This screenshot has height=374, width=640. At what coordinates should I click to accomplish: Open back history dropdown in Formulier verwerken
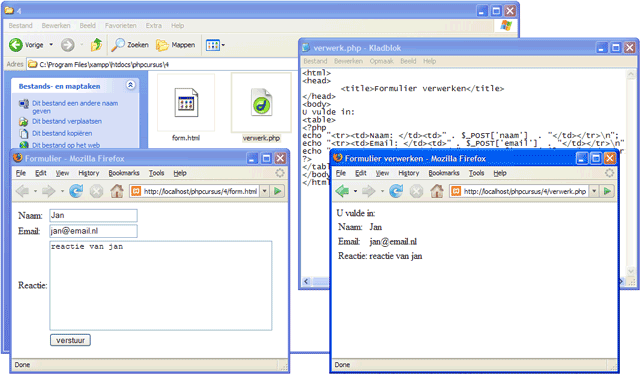click(x=355, y=191)
